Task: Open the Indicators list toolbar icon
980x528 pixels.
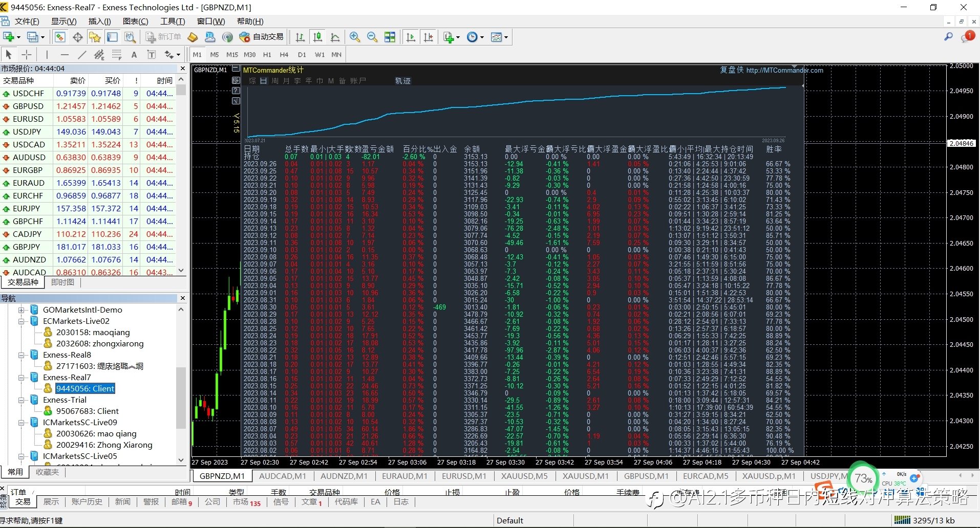Action: pyautogui.click(x=449, y=37)
